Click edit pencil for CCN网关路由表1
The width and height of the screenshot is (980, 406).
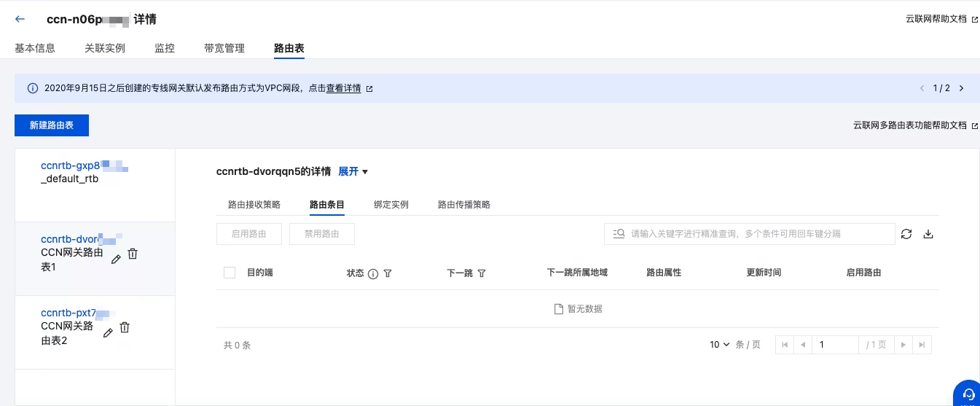[116, 259]
